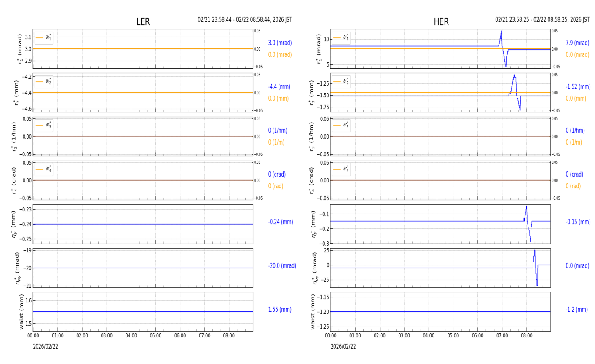Click the -1.52 (mm) HER readout

coord(578,87)
